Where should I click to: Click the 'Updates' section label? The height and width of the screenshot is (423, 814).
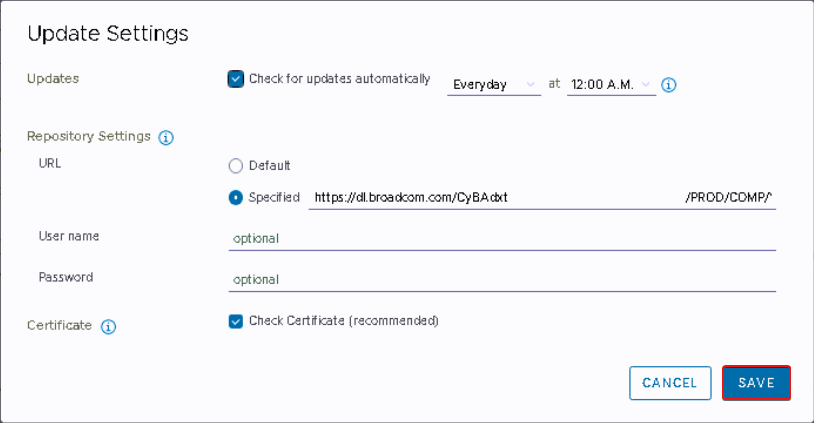pyautogui.click(x=53, y=78)
